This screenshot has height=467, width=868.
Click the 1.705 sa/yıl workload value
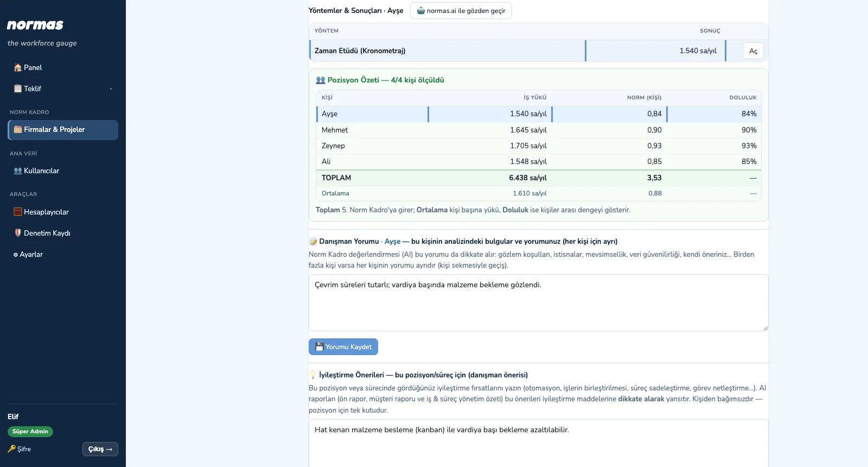tap(528, 146)
